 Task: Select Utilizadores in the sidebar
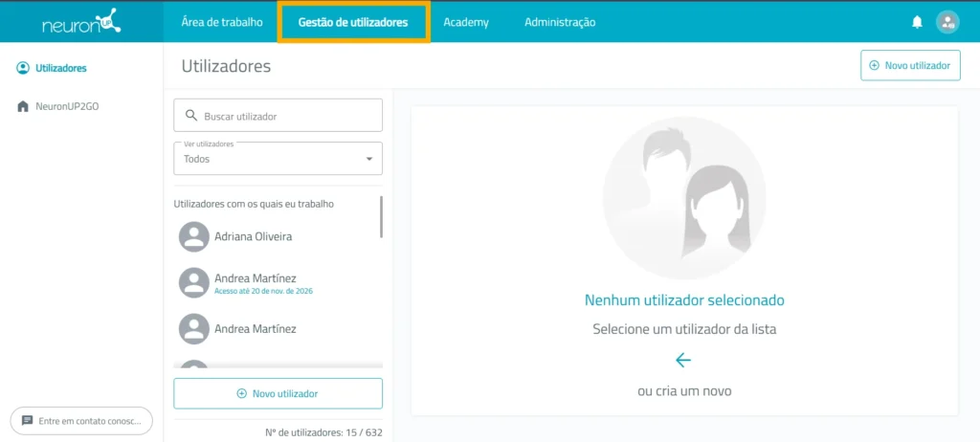(52, 68)
